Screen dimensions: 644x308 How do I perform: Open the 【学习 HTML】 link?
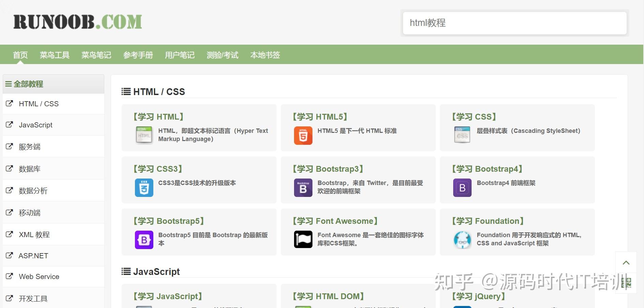158,117
